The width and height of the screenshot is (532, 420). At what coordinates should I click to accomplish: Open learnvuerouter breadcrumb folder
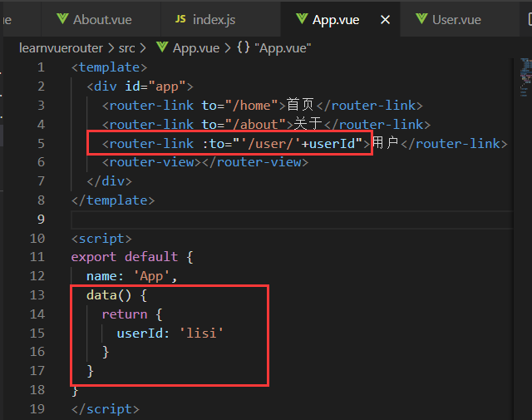point(61,48)
